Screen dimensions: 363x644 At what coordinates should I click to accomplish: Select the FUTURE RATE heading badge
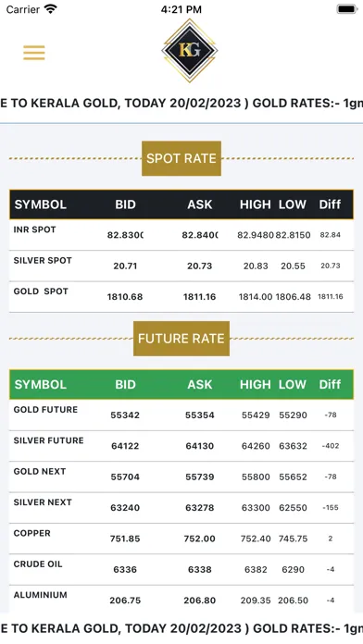(x=181, y=339)
